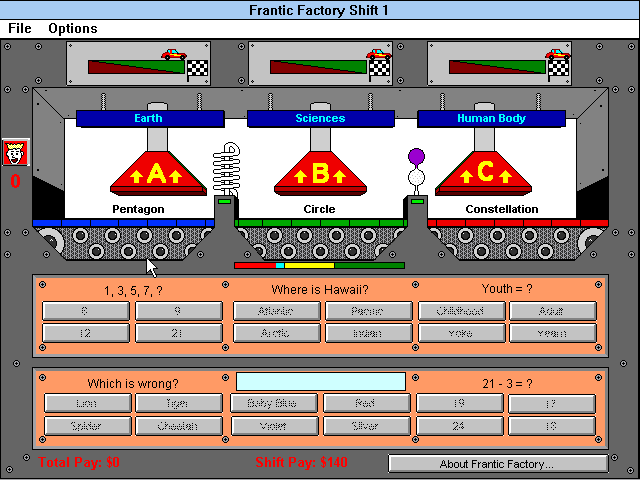The height and width of the screenshot is (480, 640).
Task: Click the green conveyor belt
Action: point(321,223)
